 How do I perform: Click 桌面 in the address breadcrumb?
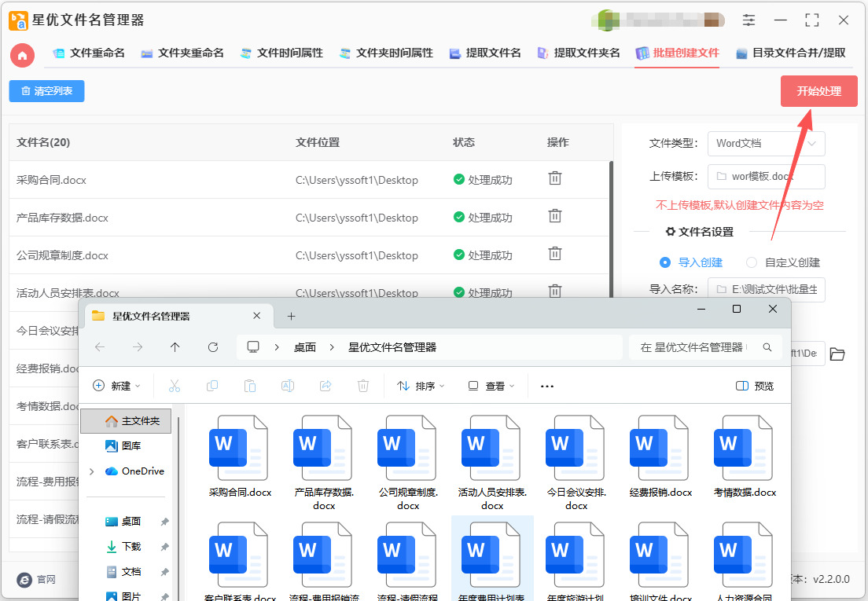pyautogui.click(x=304, y=347)
